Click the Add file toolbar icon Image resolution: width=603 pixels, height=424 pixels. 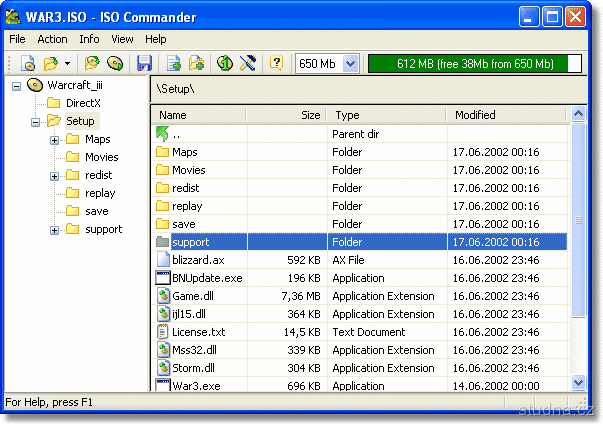174,64
